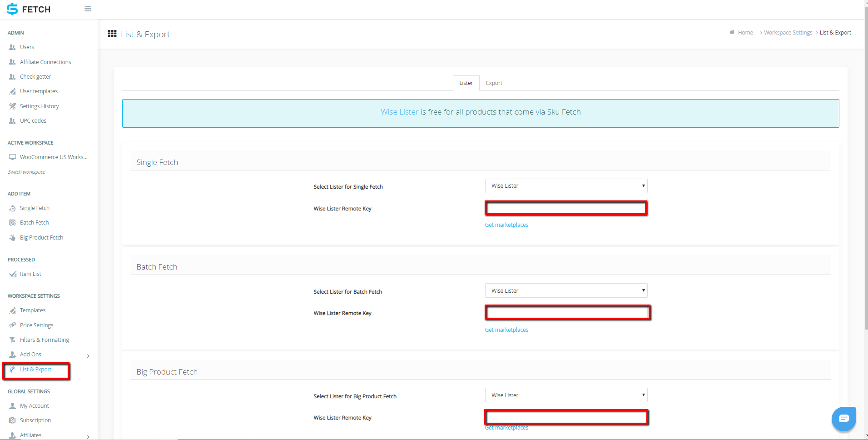Click the Home breadcrumb house icon

click(732, 32)
